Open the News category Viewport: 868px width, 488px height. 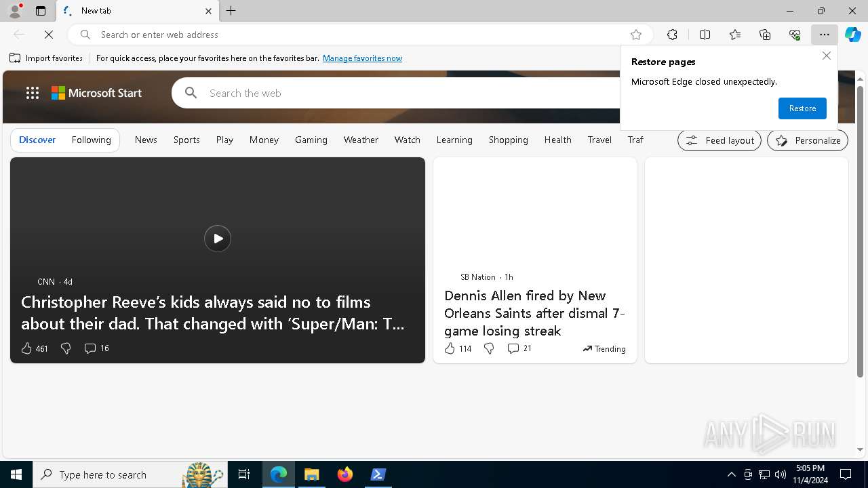[x=146, y=140]
